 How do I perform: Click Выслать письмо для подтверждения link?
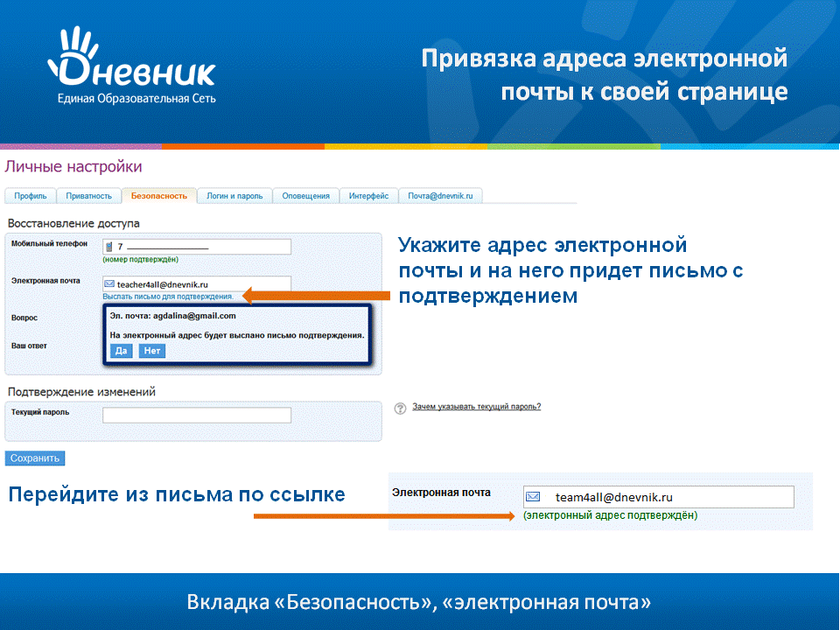tap(168, 297)
